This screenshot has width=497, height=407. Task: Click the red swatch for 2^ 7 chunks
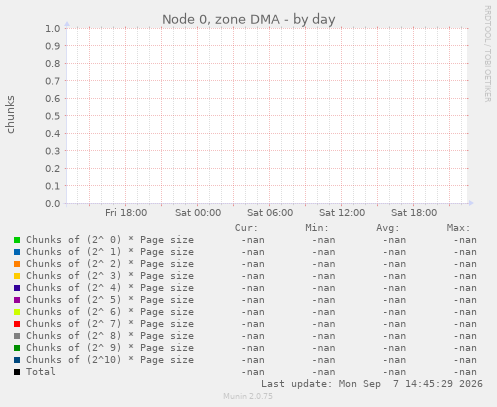point(17,324)
